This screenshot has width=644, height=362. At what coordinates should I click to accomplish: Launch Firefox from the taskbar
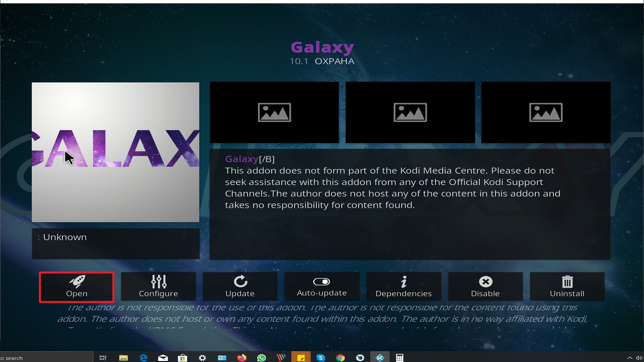[241, 358]
